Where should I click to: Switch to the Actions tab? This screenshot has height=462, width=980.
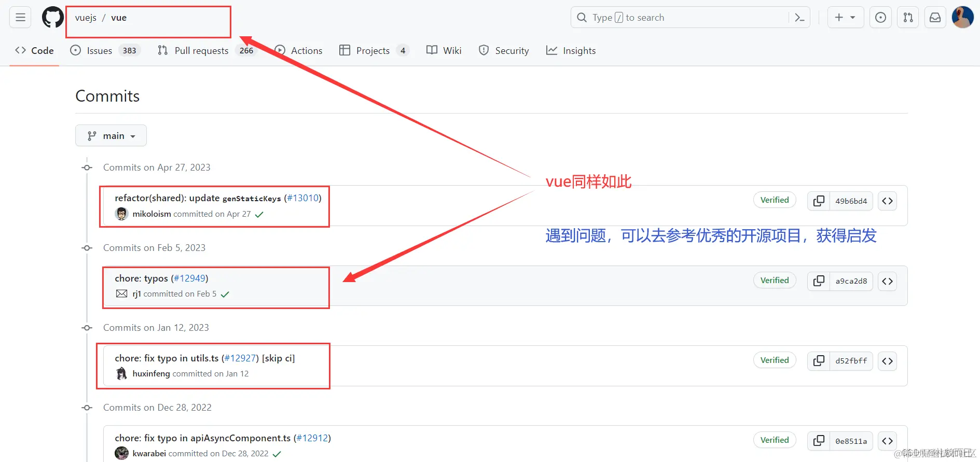(298, 50)
